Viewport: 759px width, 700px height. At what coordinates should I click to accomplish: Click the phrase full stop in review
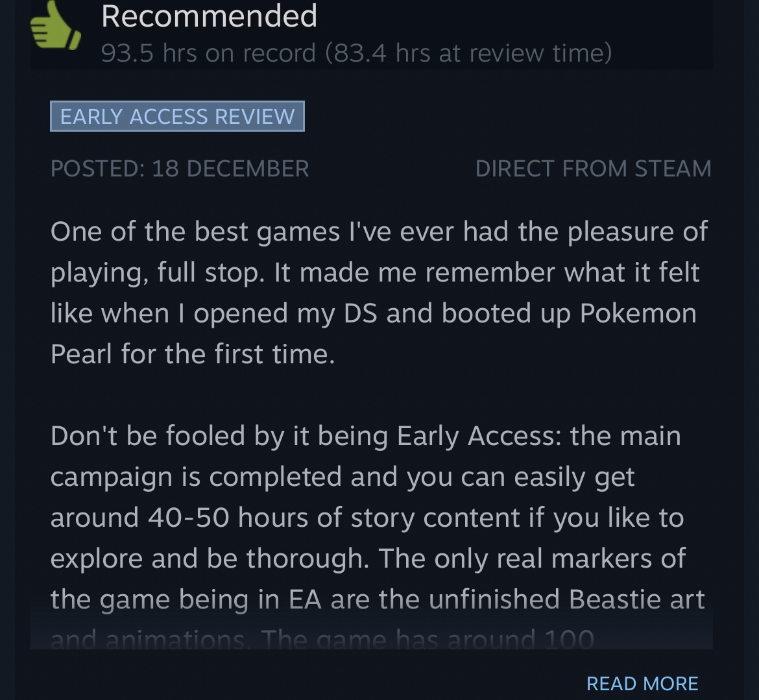(211, 273)
